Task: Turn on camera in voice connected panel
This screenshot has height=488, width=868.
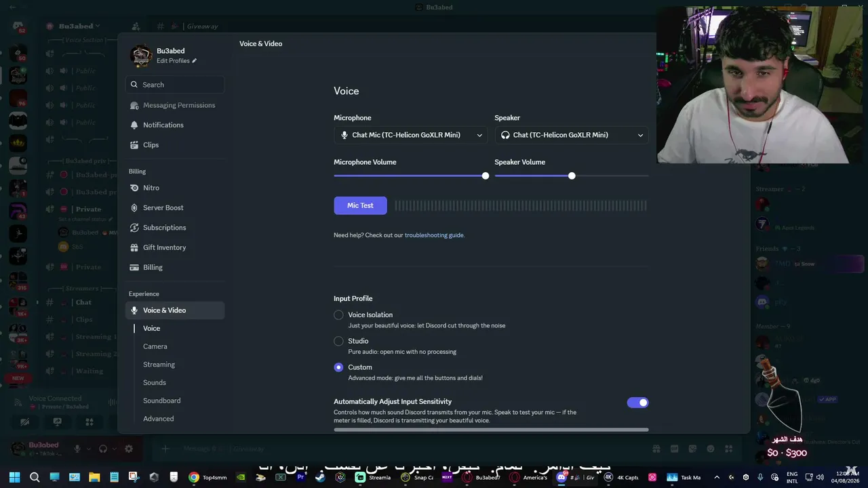Action: (25, 422)
